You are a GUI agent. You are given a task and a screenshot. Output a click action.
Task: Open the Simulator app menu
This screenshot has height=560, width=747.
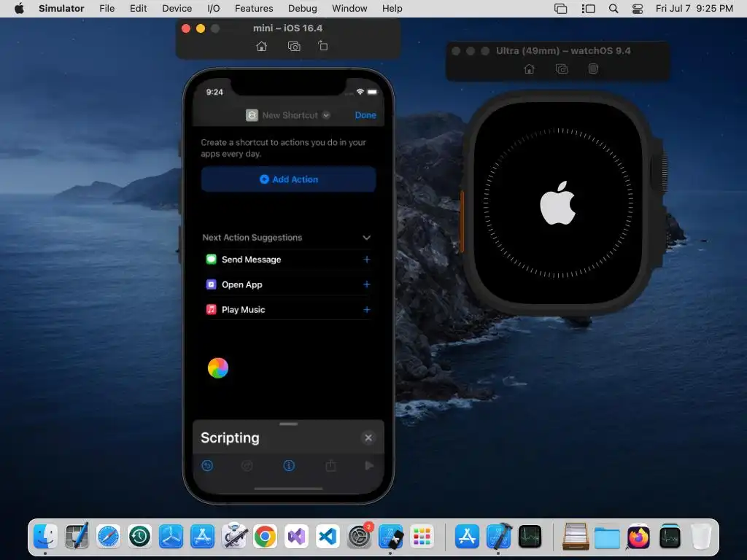click(x=61, y=9)
